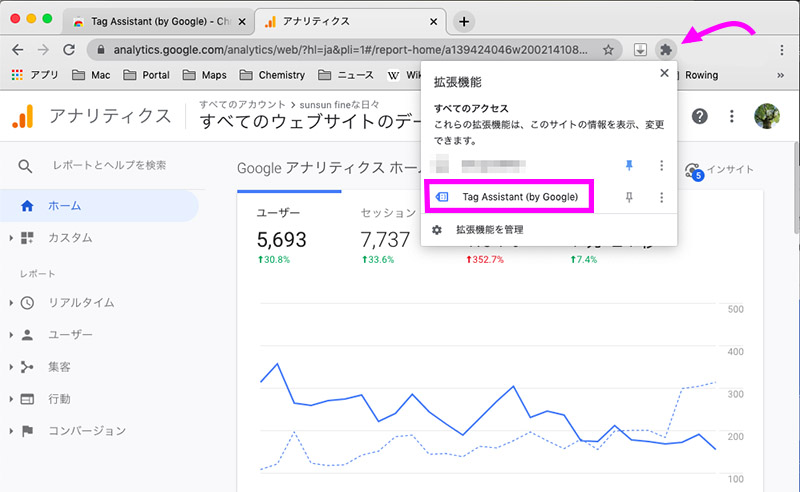Expand カスタム section arrow
Viewport: 800px width, 492px height.
point(11,238)
